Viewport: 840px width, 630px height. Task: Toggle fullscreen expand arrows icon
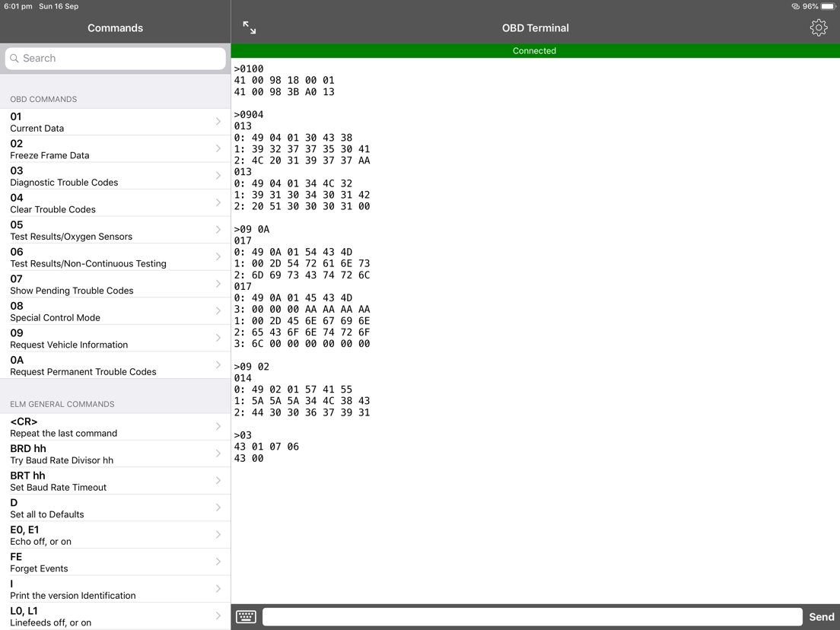[x=249, y=28]
